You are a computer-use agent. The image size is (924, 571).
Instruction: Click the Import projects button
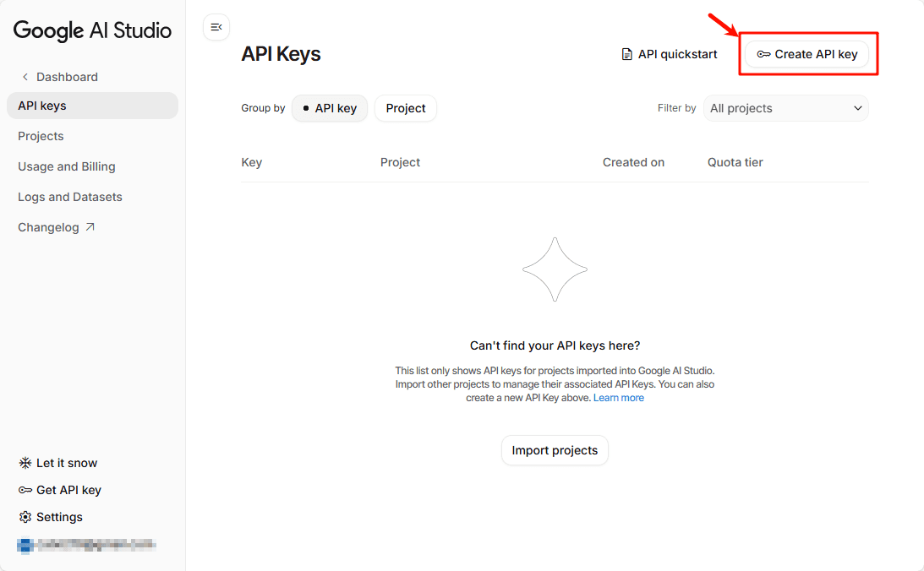click(x=555, y=450)
